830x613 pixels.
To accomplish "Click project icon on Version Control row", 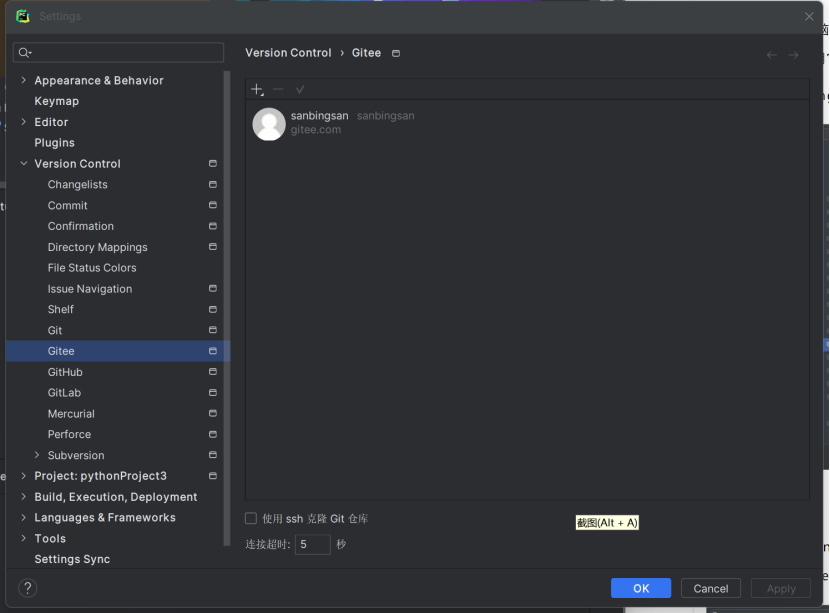I will coord(213,164).
